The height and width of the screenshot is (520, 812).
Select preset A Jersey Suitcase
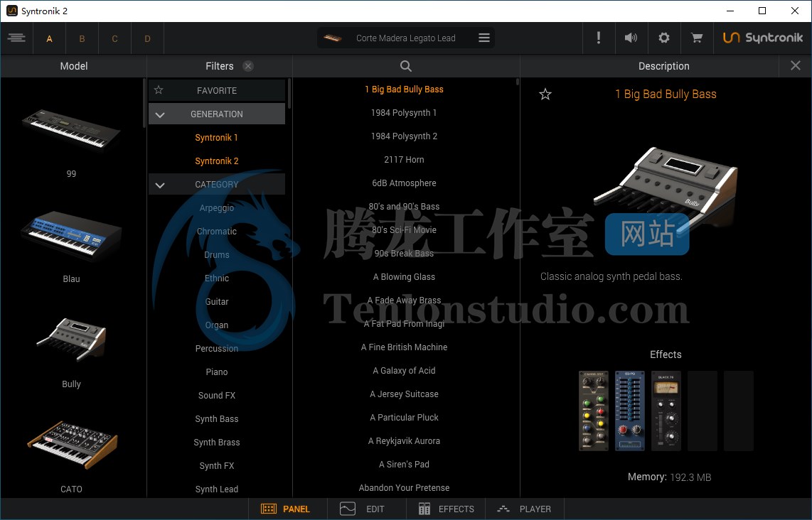point(404,394)
